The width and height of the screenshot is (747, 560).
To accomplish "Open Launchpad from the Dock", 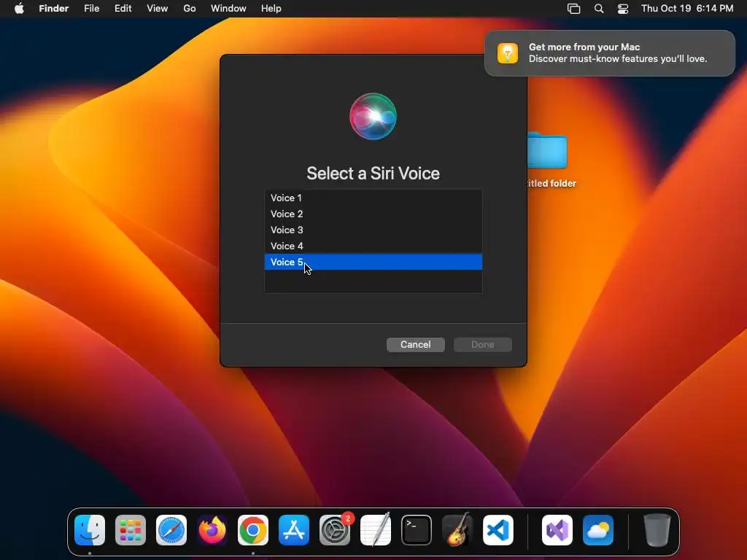I will coord(131,530).
